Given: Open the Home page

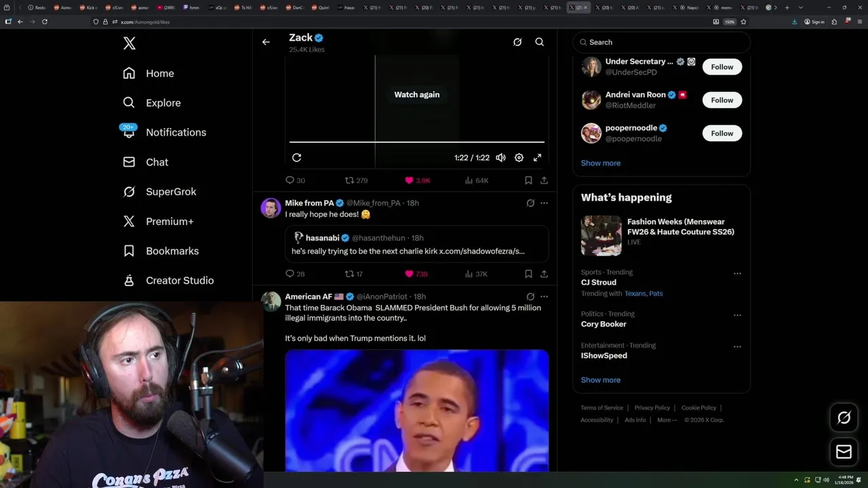Looking at the screenshot, I should pyautogui.click(x=149, y=73).
